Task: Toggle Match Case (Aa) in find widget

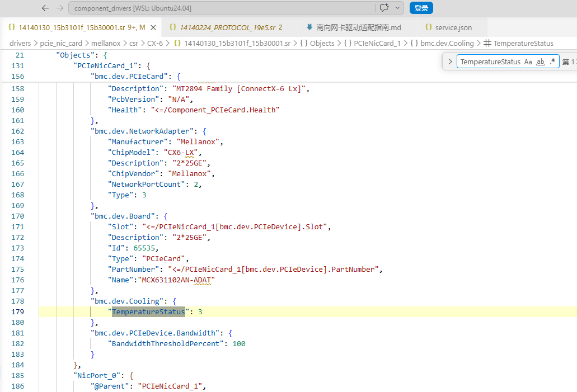Action: [528, 62]
